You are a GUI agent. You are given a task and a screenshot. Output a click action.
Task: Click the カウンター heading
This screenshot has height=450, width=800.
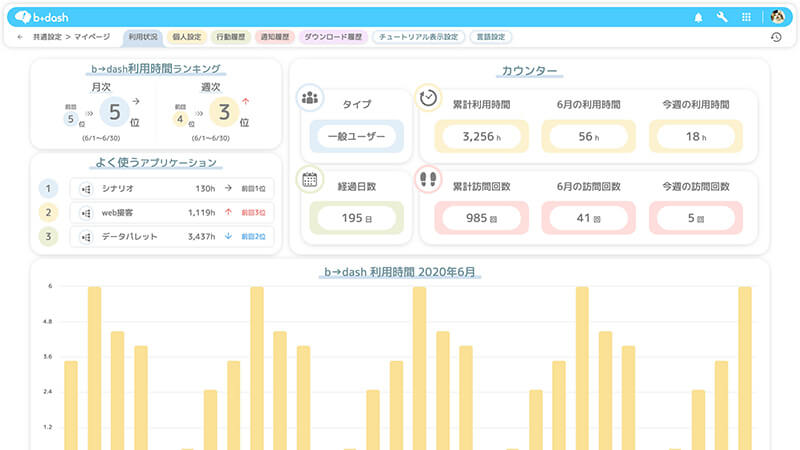(529, 71)
